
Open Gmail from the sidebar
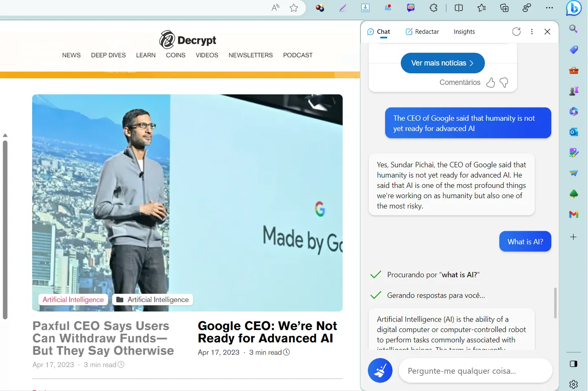(574, 215)
